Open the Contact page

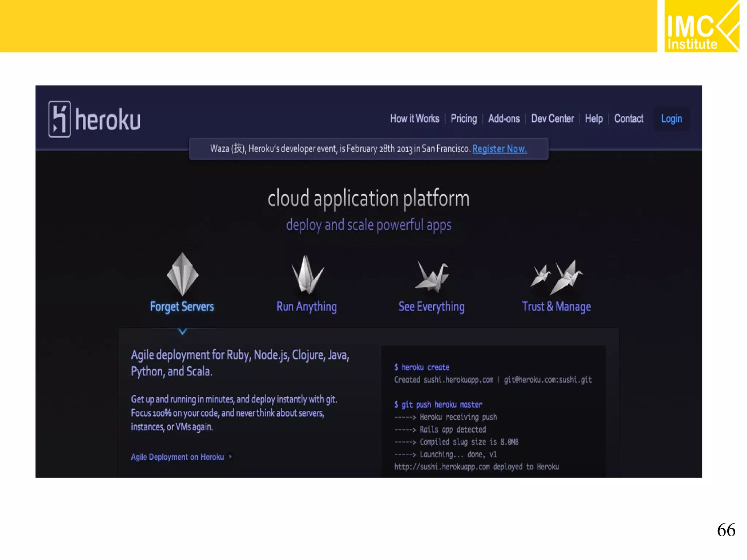(x=628, y=118)
